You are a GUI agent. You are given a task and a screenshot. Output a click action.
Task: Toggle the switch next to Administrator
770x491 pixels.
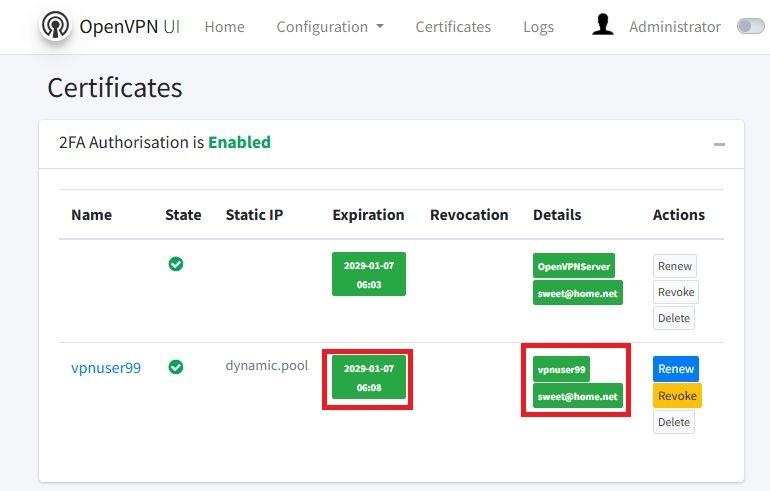[750, 26]
